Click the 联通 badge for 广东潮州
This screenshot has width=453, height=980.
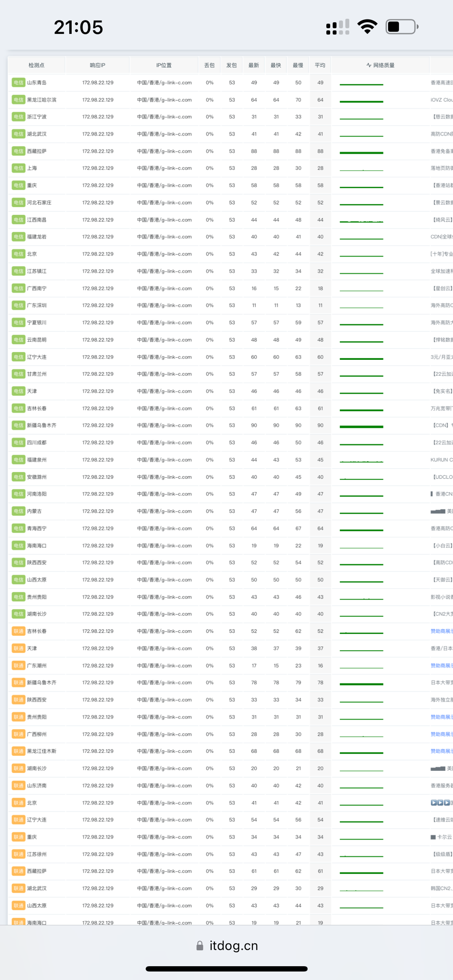click(18, 666)
